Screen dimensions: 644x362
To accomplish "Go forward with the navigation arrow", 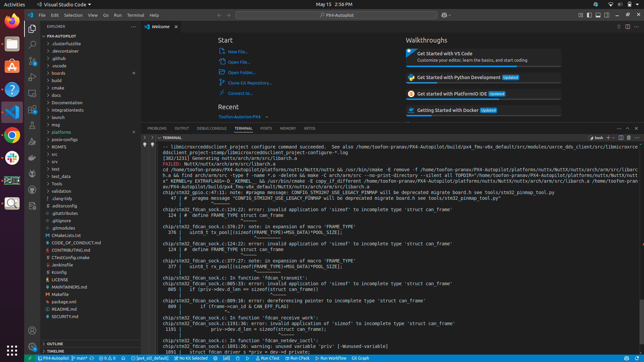I will click(x=228, y=15).
